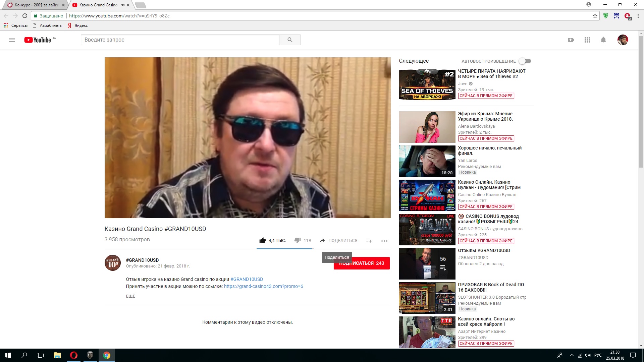Screen dimensions: 644x362
Task: Expand the description with ЕЩЁ
Action: tap(130, 296)
